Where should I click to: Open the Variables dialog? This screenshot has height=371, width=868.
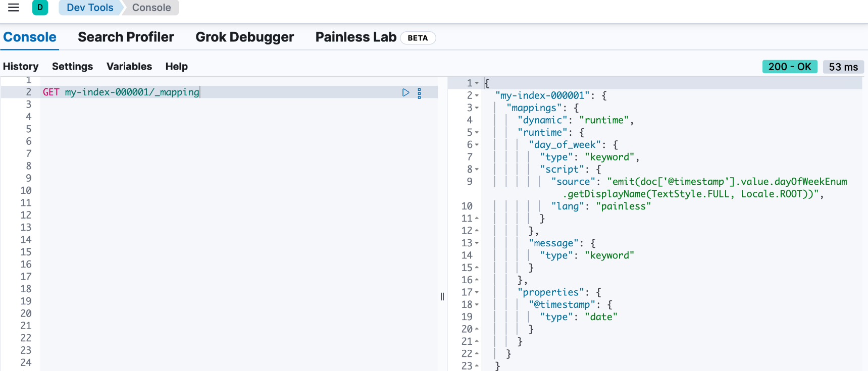129,67
